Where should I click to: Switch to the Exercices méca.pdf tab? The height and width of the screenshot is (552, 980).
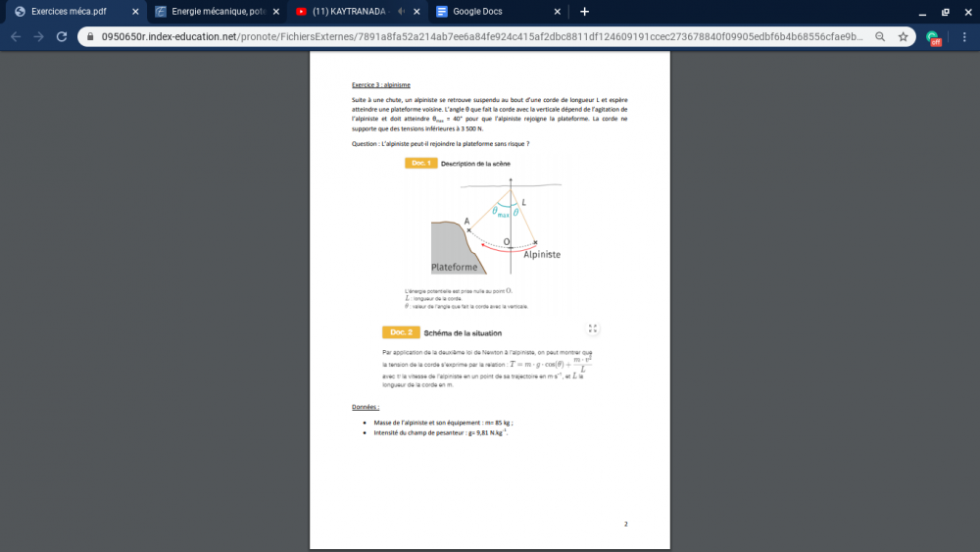[x=69, y=11]
